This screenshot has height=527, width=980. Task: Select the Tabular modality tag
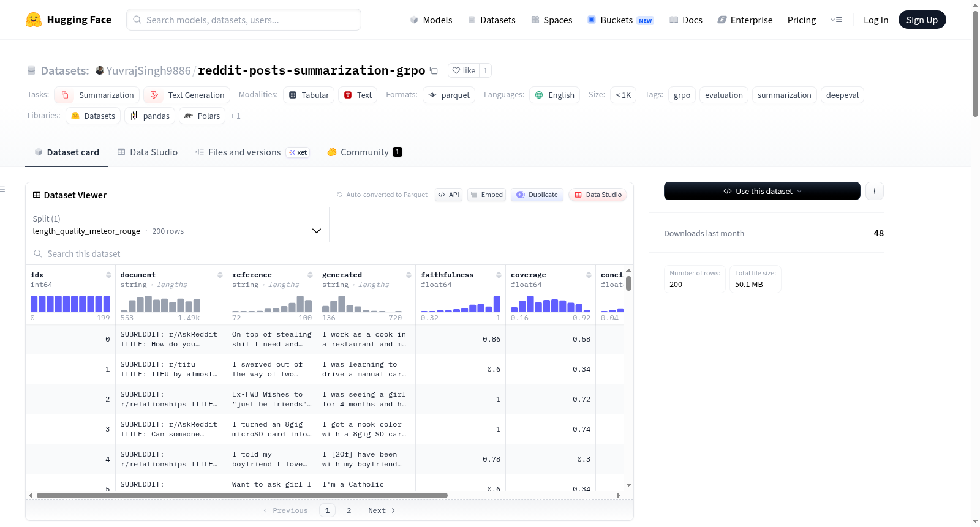(309, 95)
